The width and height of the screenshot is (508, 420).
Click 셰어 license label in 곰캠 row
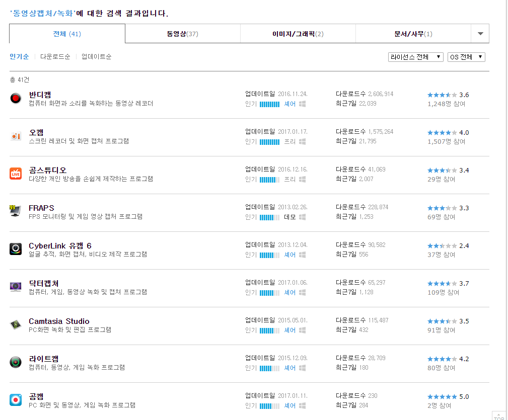point(289,405)
